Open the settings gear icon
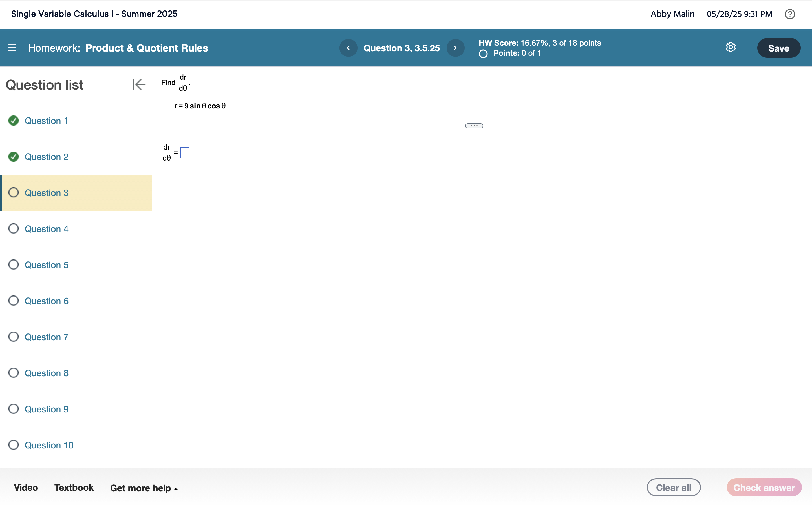The image size is (812, 507). coord(731,47)
